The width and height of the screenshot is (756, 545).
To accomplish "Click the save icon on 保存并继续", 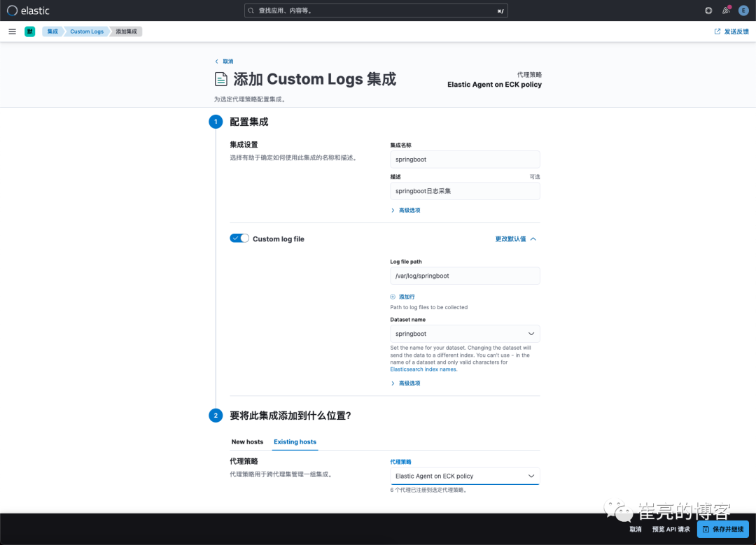I will click(x=706, y=529).
